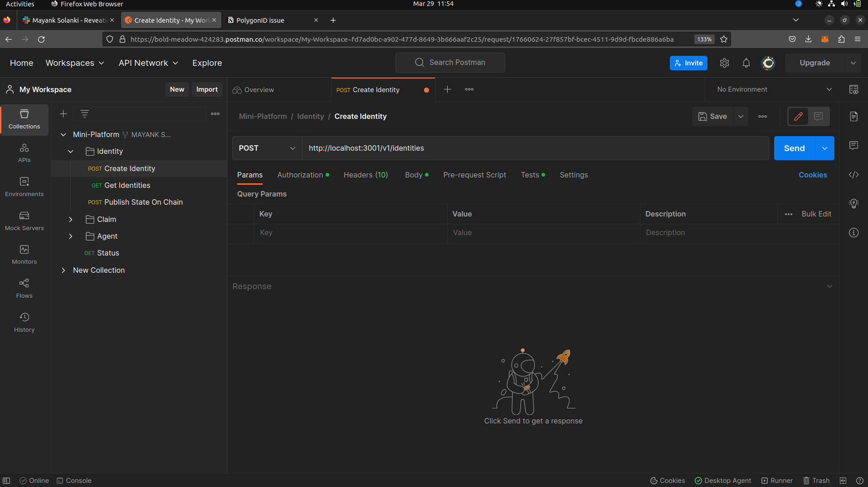Expand the Agent folder

71,236
